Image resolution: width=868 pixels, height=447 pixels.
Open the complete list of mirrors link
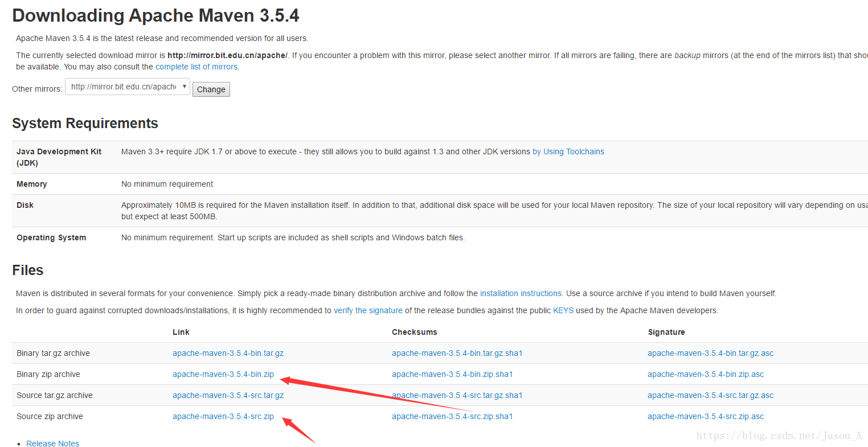[197, 67]
